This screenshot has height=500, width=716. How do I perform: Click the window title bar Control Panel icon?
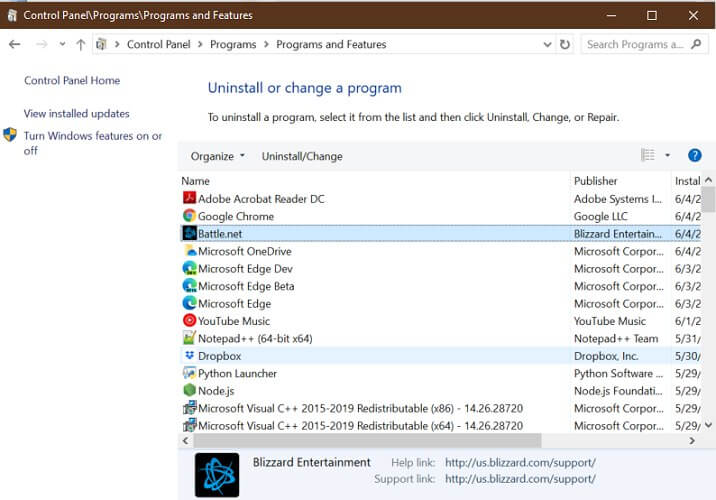point(12,15)
